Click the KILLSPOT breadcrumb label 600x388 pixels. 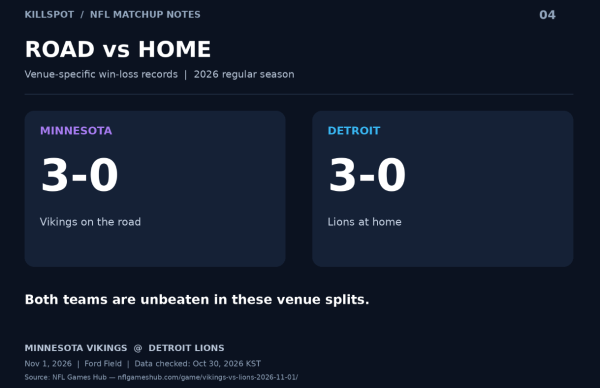tap(49, 15)
